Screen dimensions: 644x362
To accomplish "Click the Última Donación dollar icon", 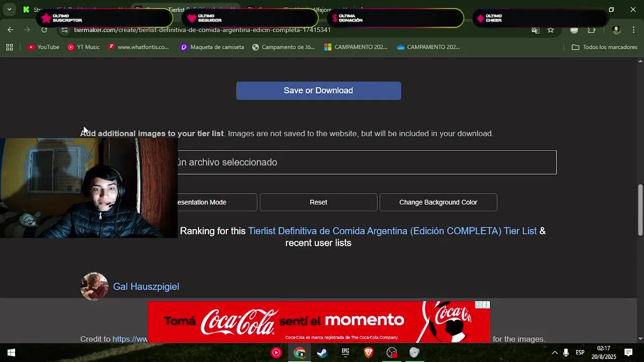I will pyautogui.click(x=335, y=19).
